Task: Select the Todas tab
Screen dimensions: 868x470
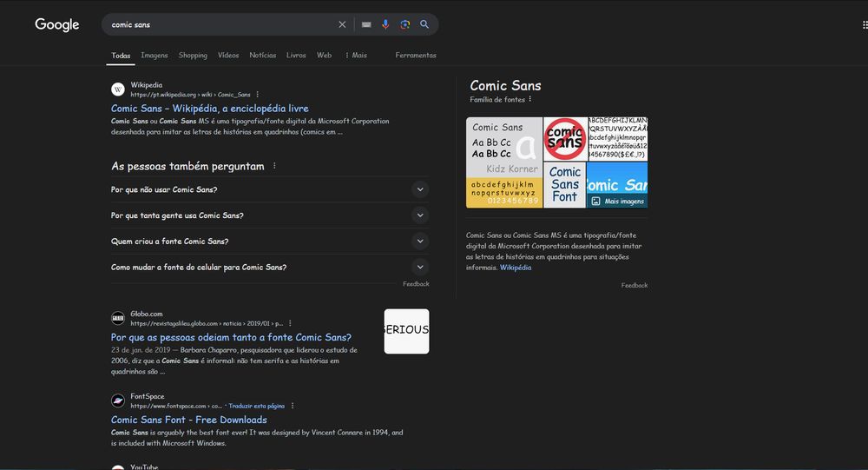Action: [121, 56]
